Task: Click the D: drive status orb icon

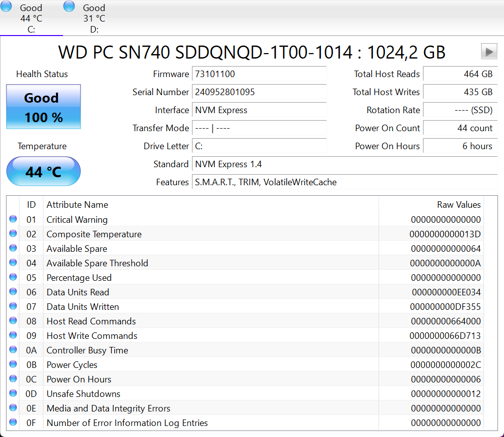Action: 69,7
